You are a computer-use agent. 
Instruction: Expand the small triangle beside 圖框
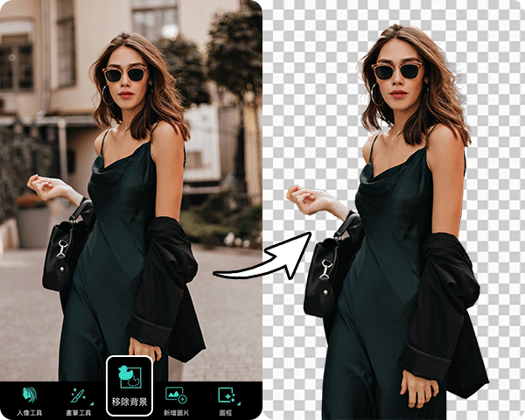click(236, 402)
